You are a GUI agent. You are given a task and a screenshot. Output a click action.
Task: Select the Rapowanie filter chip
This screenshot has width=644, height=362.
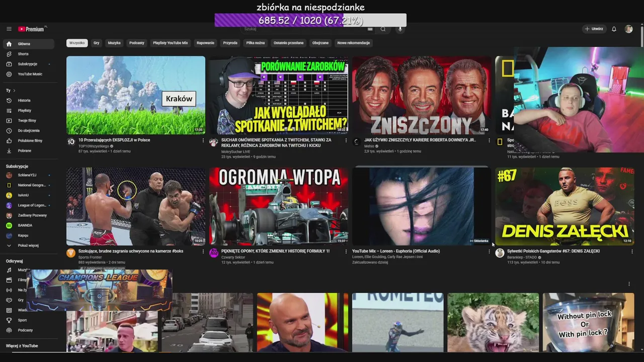pyautogui.click(x=205, y=43)
